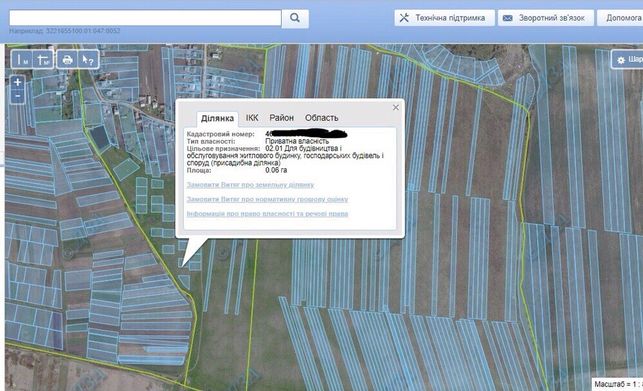Screen dimensions: 643x391
Task: Click the Допомога help button
Action: 620,18
